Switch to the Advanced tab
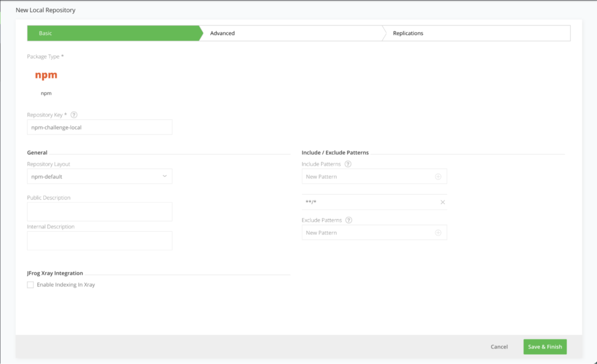This screenshot has height=364, width=597. click(x=223, y=33)
